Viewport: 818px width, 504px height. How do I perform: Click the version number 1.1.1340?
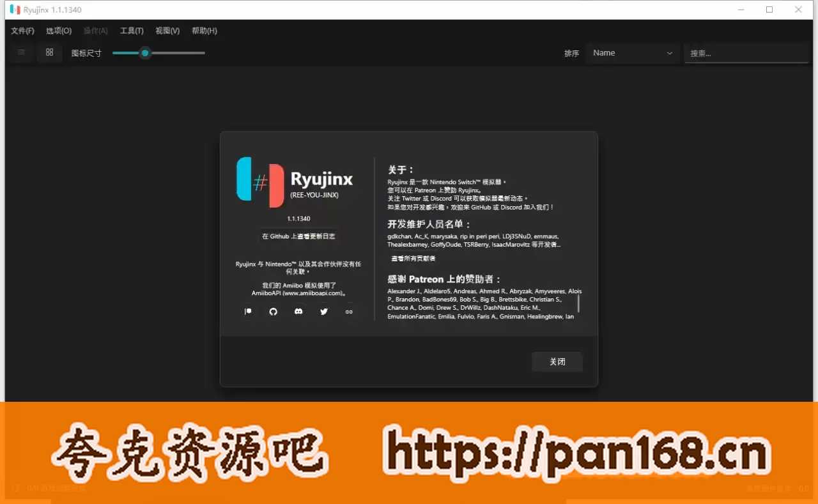(298, 219)
